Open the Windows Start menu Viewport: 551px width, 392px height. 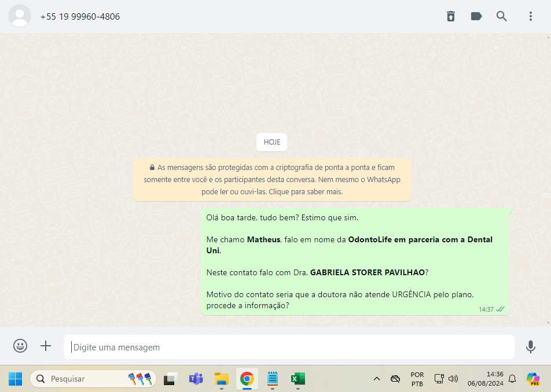tap(15, 379)
